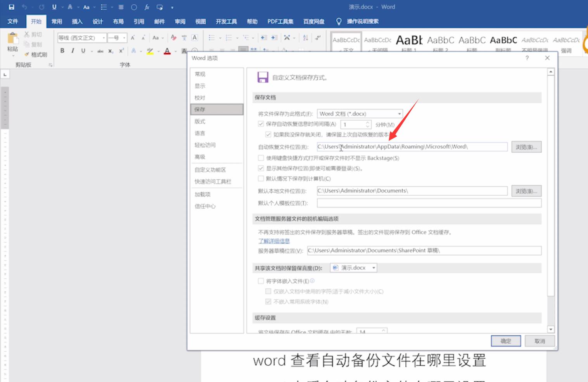Toggle 保存自动恢复信息时间间隔 checkbox
The image size is (588, 382).
coord(261,124)
